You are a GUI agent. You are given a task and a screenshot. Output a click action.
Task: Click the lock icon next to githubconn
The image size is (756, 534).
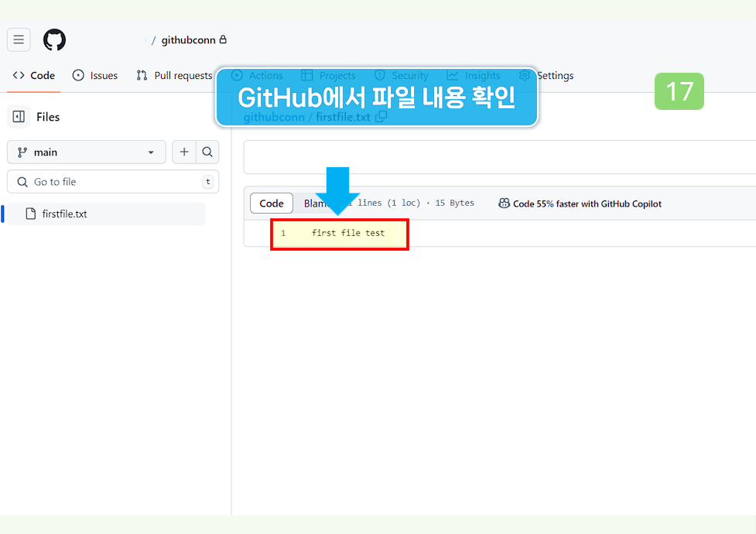[x=224, y=39]
